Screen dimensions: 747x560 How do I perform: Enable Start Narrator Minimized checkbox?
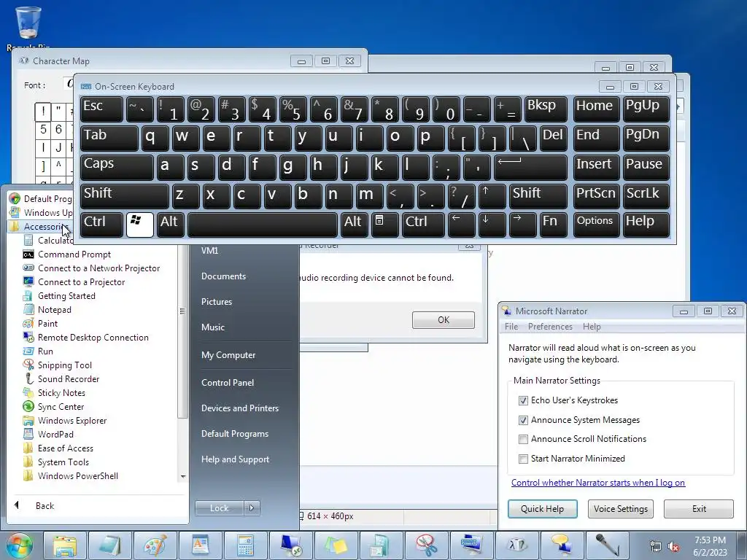pyautogui.click(x=523, y=459)
